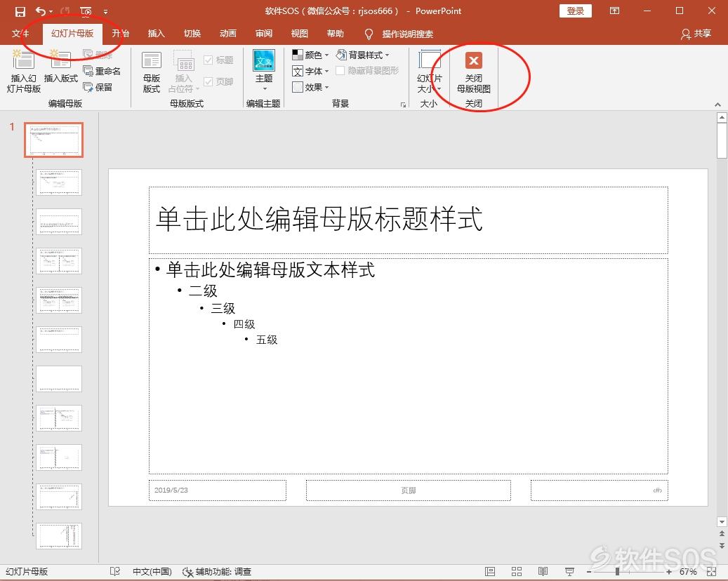Open the 动画 ribbon tab
The width and height of the screenshot is (728, 581).
coord(228,34)
